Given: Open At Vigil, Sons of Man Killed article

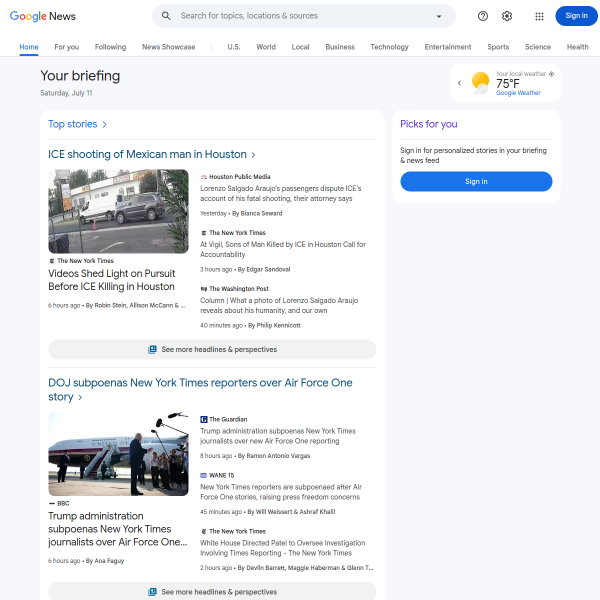Looking at the screenshot, I should tap(283, 249).
